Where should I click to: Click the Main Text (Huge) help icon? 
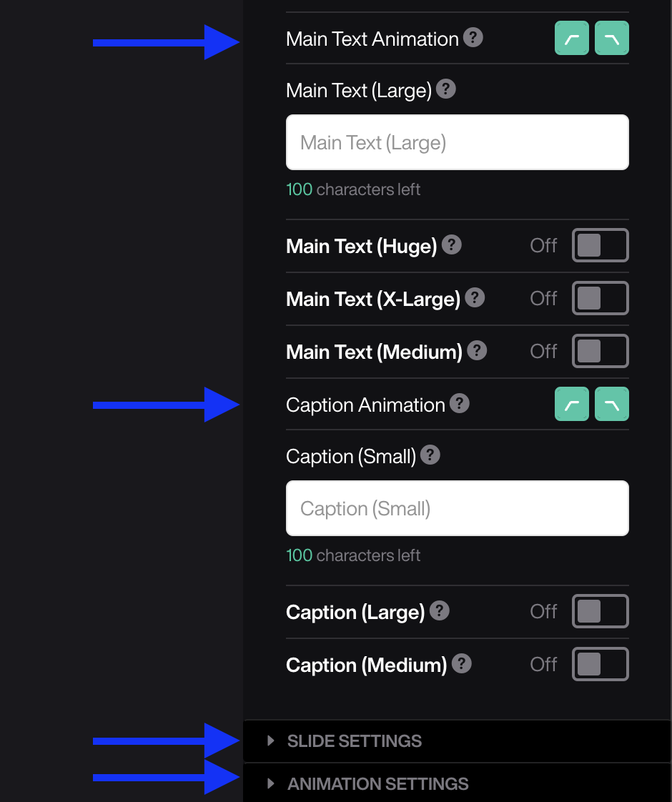pos(451,244)
